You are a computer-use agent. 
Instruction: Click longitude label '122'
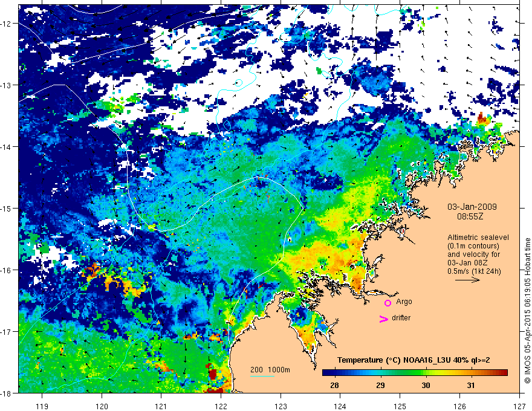point(221,407)
